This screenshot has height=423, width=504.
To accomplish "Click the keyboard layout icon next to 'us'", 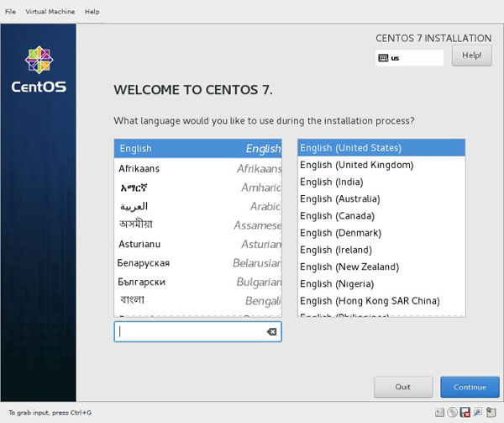I will pyautogui.click(x=383, y=58).
